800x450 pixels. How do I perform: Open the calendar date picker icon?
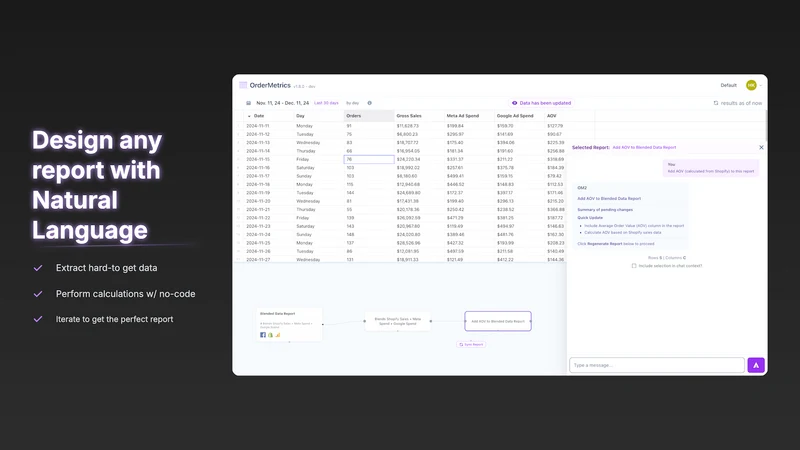pyautogui.click(x=248, y=103)
